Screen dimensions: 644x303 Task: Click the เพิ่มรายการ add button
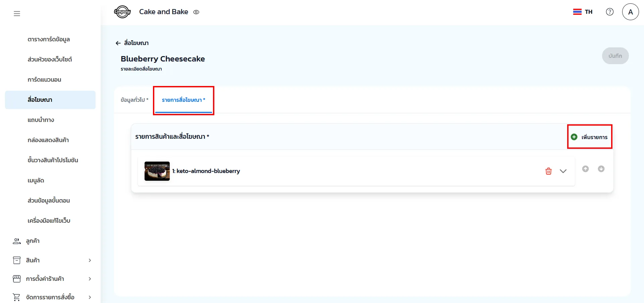[589, 137]
